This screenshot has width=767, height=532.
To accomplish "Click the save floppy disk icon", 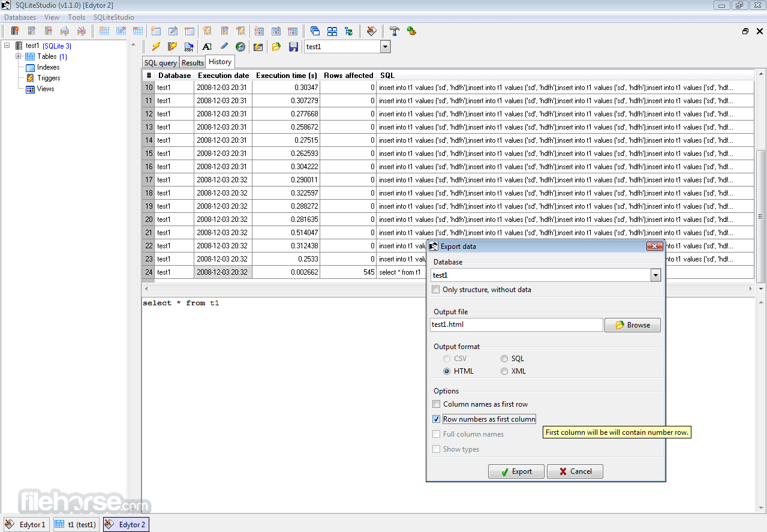I will [x=293, y=46].
